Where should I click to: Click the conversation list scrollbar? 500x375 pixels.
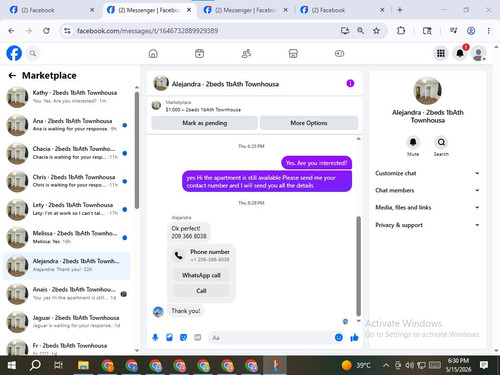(137, 150)
